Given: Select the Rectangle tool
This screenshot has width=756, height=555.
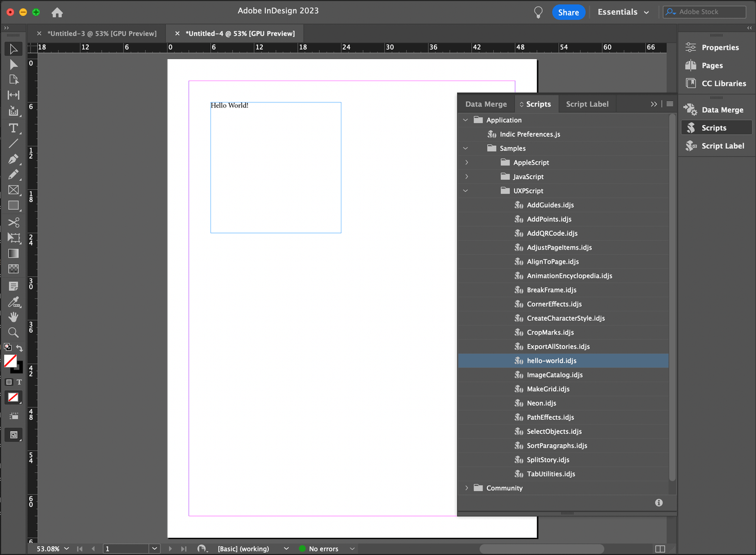Looking at the screenshot, I should tap(14, 206).
